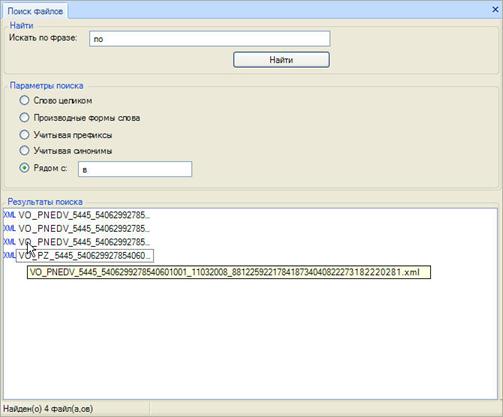Image resolution: width=503 pixels, height=417 pixels.
Task: Click XML icon of second search result
Action: click(x=9, y=229)
